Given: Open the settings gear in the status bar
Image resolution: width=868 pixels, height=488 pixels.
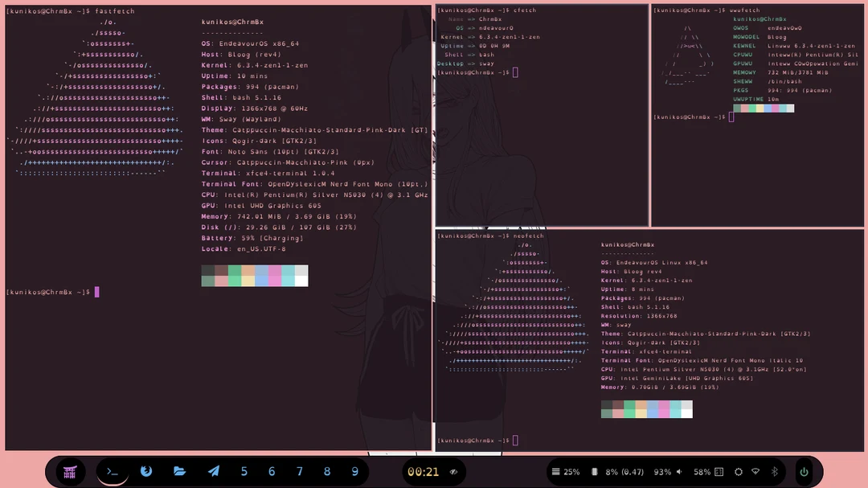Looking at the screenshot, I should [x=738, y=472].
